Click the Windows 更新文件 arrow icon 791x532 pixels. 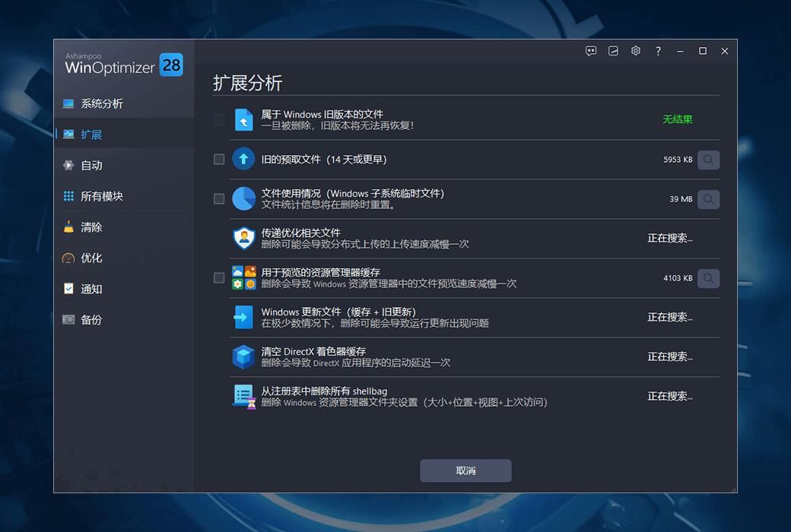tap(243, 317)
